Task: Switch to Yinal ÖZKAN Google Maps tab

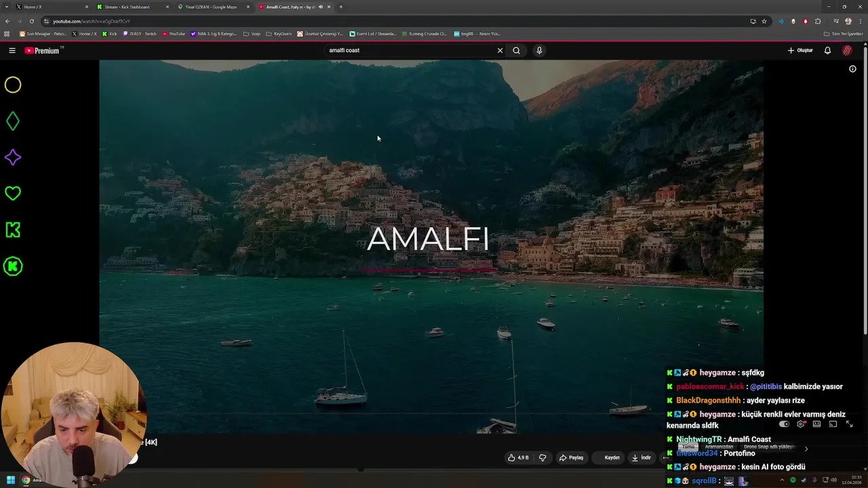Action: 213,7
